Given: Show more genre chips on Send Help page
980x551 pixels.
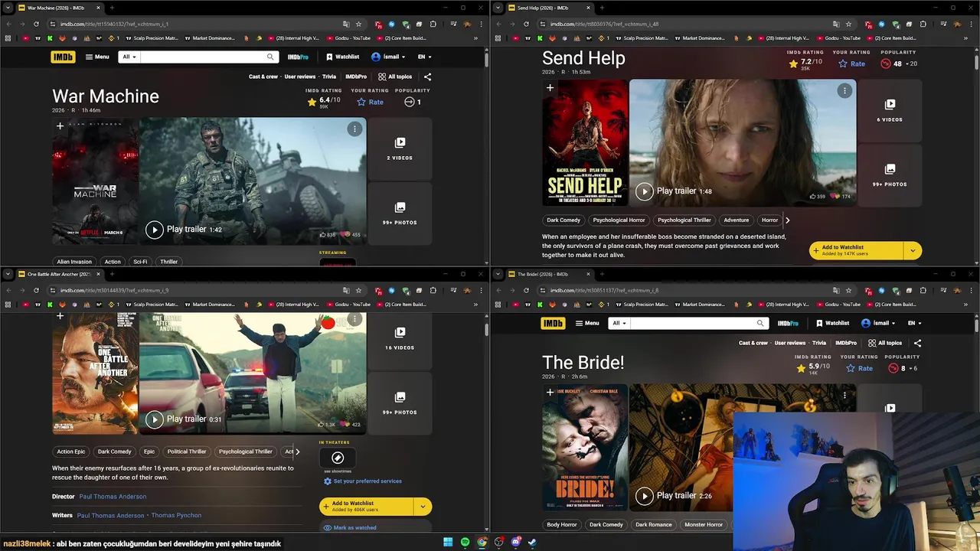Looking at the screenshot, I should 787,220.
